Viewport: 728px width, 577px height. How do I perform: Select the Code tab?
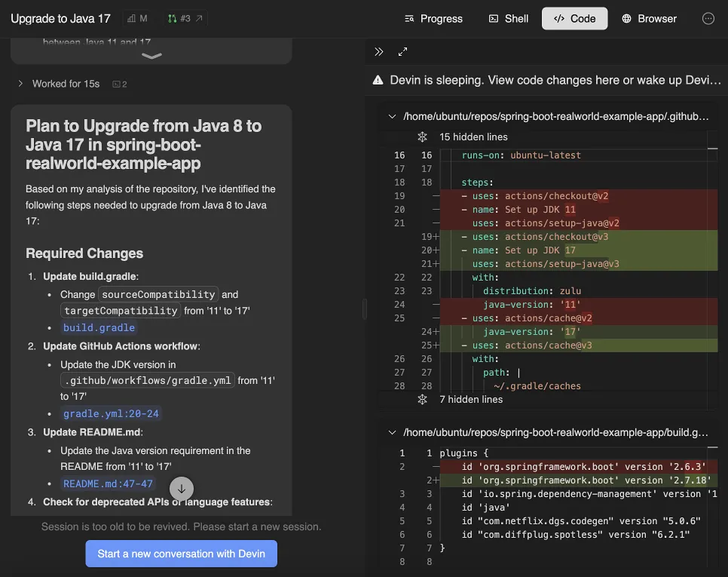click(574, 19)
